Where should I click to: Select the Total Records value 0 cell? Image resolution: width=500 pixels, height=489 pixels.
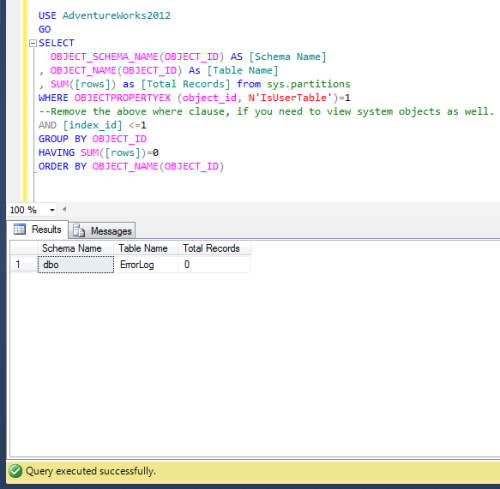click(x=214, y=265)
